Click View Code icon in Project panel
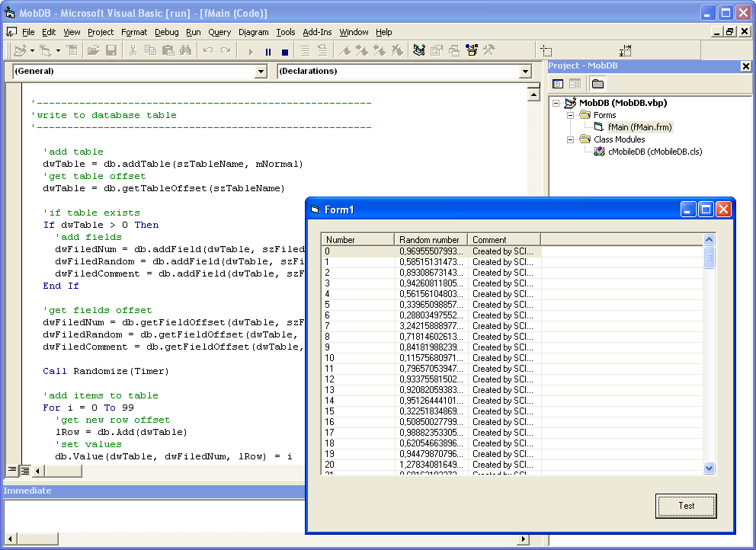The image size is (756, 550). click(558, 84)
